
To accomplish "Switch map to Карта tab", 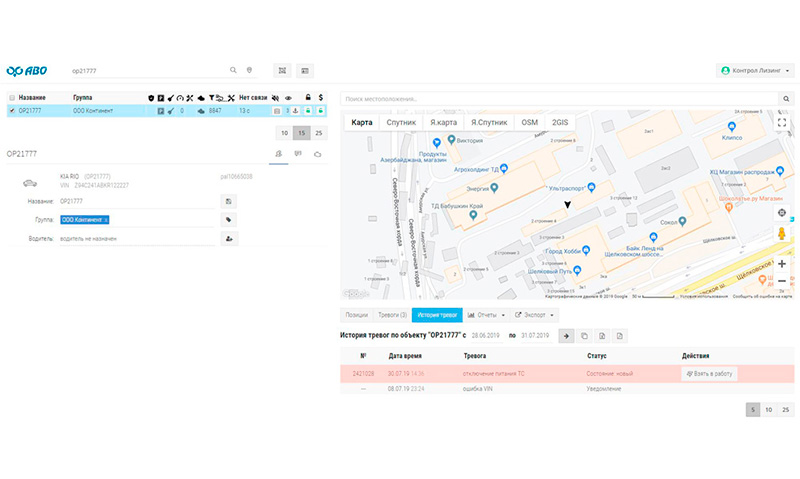I will (x=362, y=122).
